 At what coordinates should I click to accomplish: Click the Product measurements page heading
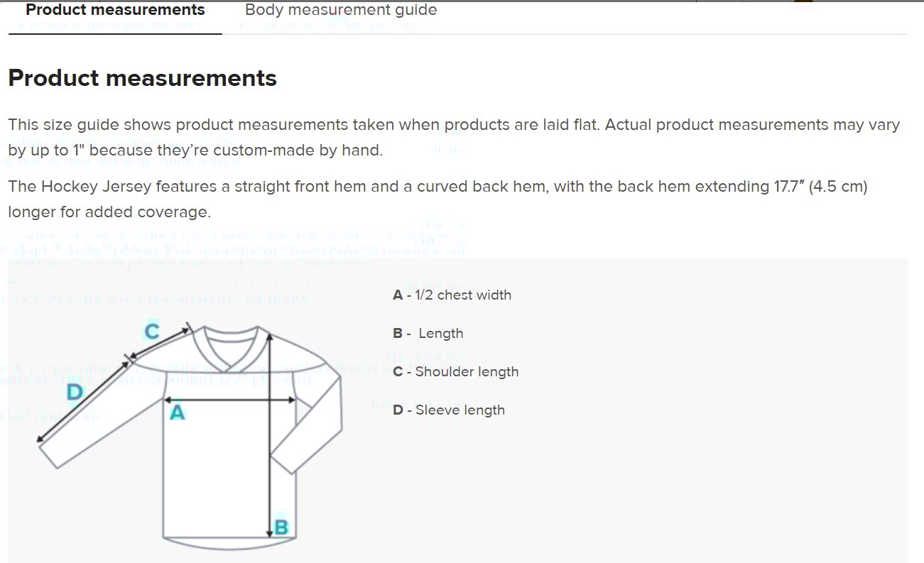pos(142,78)
